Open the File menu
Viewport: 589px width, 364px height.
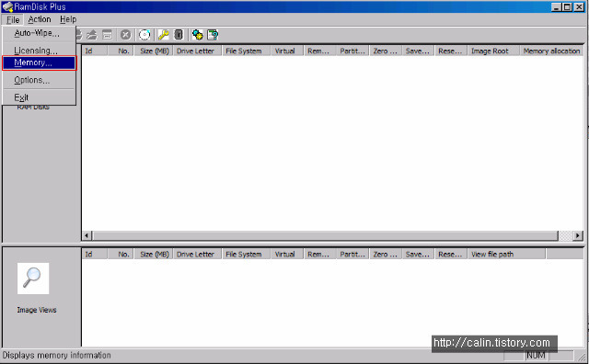tap(13, 19)
